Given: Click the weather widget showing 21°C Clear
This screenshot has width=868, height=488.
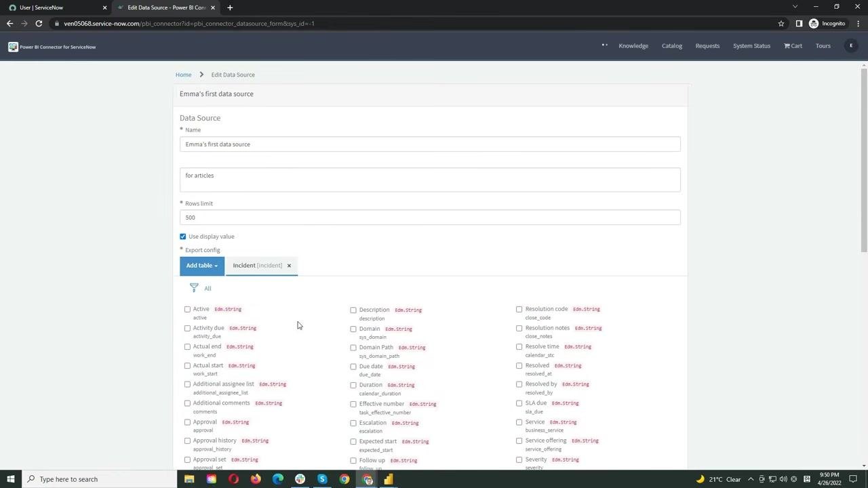Looking at the screenshot, I should click(718, 479).
